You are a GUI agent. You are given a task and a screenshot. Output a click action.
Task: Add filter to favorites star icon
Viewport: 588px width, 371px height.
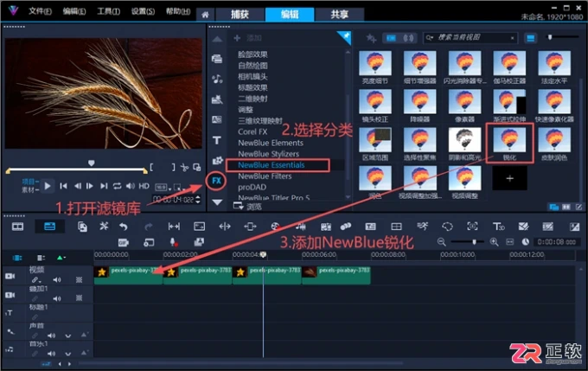click(371, 38)
